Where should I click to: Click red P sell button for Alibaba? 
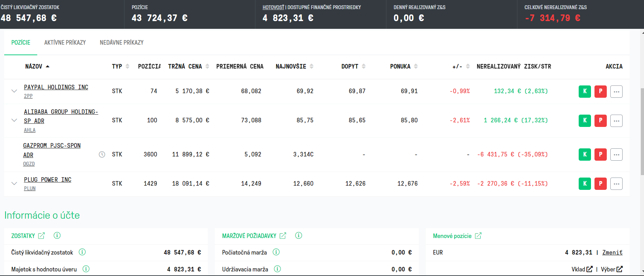pos(600,121)
